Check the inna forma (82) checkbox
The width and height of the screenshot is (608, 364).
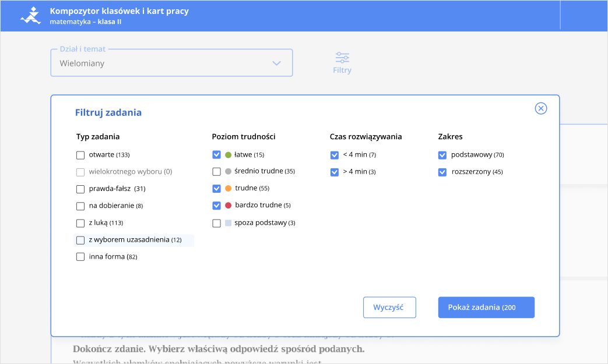click(80, 257)
